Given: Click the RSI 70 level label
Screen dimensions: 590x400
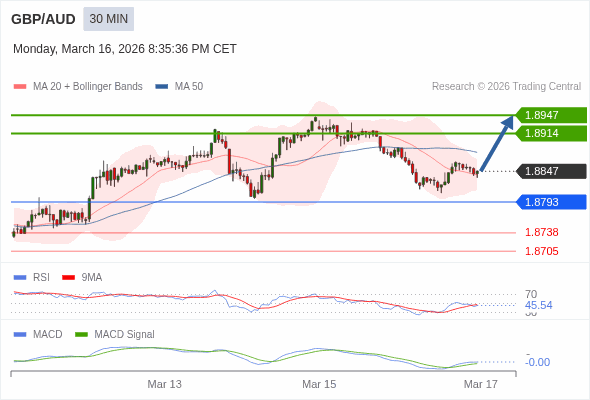Looking at the screenshot, I should [x=531, y=294].
